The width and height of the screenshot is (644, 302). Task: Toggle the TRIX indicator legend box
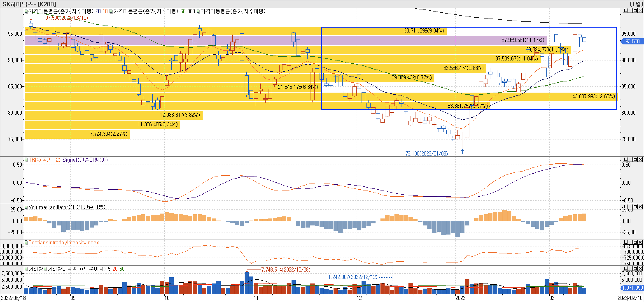click(26, 160)
